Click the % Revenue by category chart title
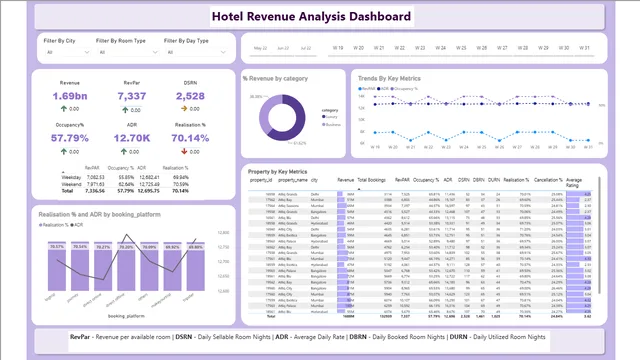 [276, 78]
